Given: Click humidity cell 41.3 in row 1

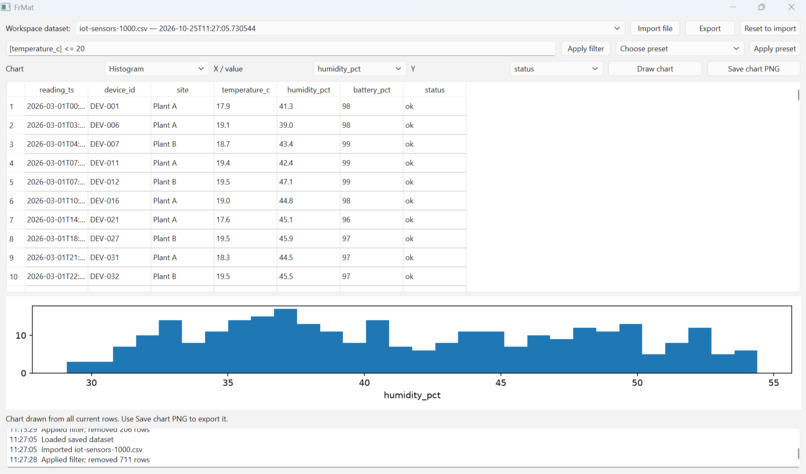Looking at the screenshot, I should (308, 106).
